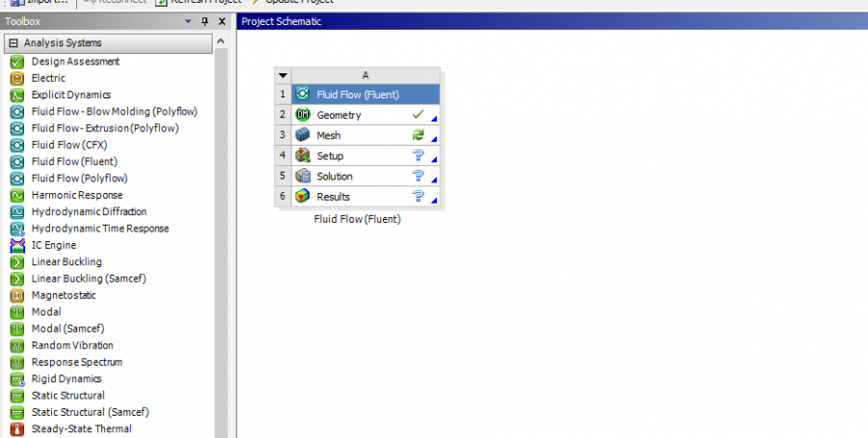Image resolution: width=868 pixels, height=438 pixels.
Task: Click the DesignModeler Geometry cell icon
Action: [302, 115]
